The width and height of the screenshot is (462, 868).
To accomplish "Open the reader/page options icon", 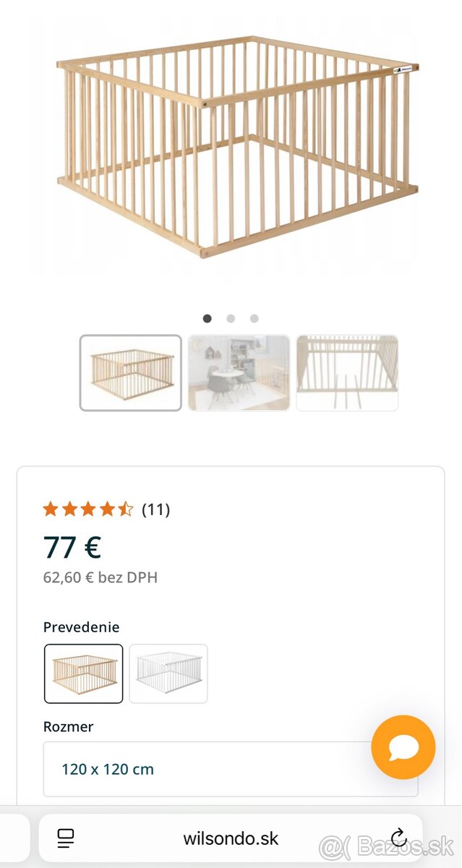I will (66, 838).
